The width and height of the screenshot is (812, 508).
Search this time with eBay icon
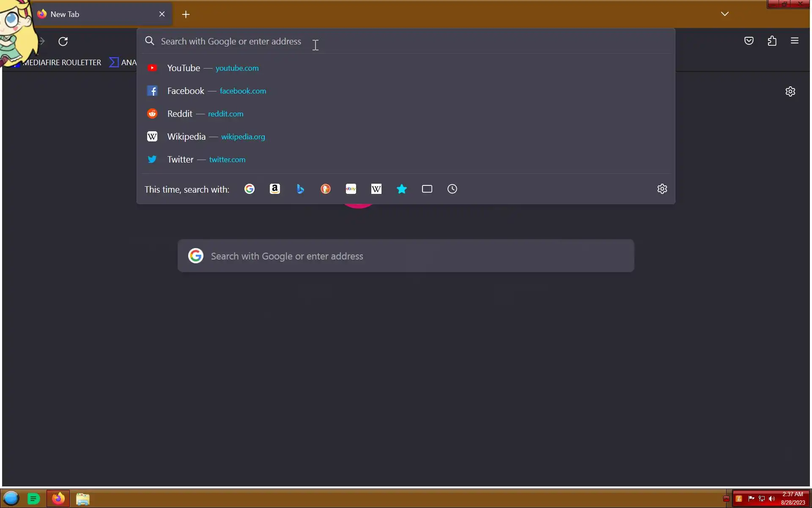click(351, 189)
